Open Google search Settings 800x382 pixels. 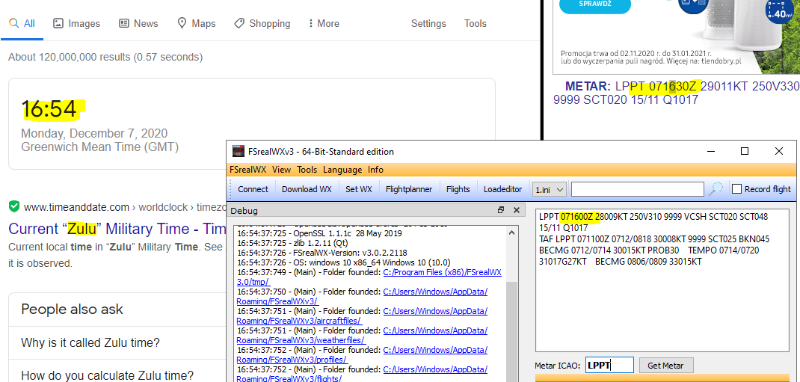(x=429, y=23)
